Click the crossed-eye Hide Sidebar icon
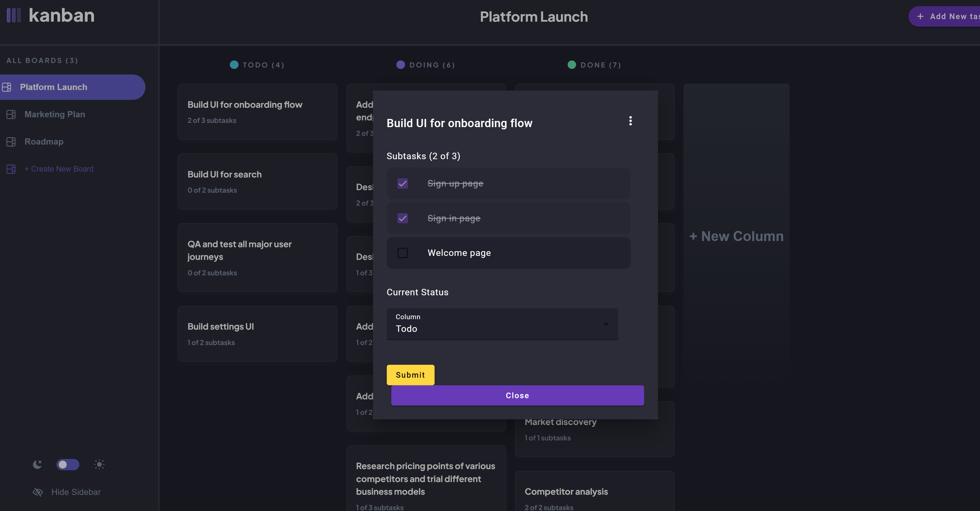This screenshot has width=980, height=511. [38, 492]
